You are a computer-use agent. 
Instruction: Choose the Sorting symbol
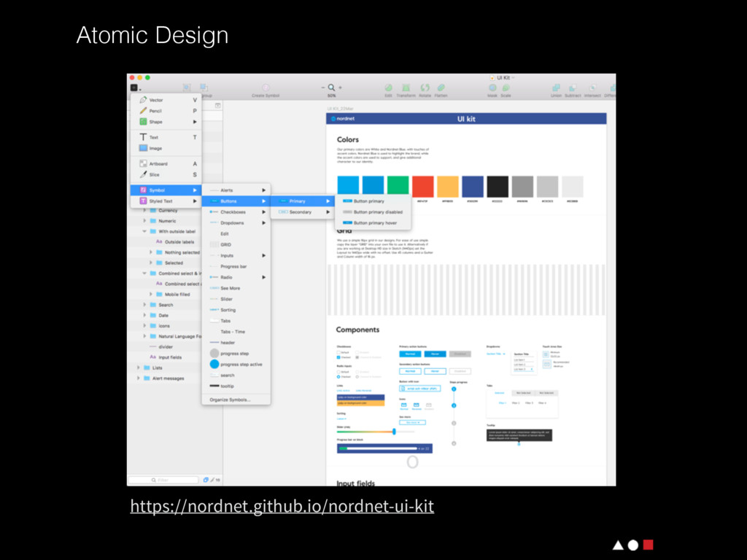(x=236, y=310)
